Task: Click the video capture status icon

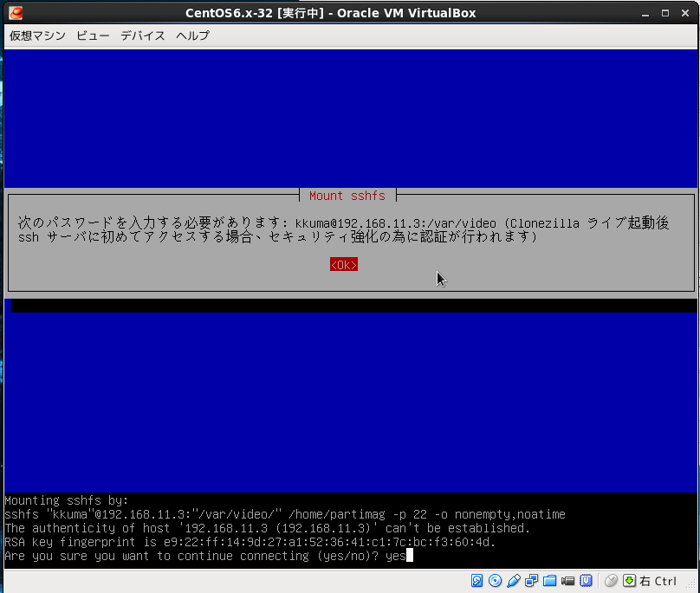Action: pyautogui.click(x=567, y=580)
